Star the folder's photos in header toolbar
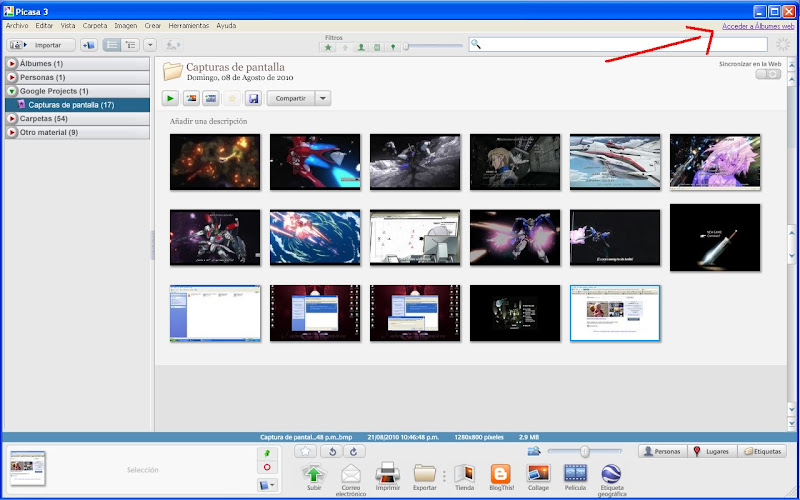This screenshot has width=800, height=500. [x=232, y=98]
